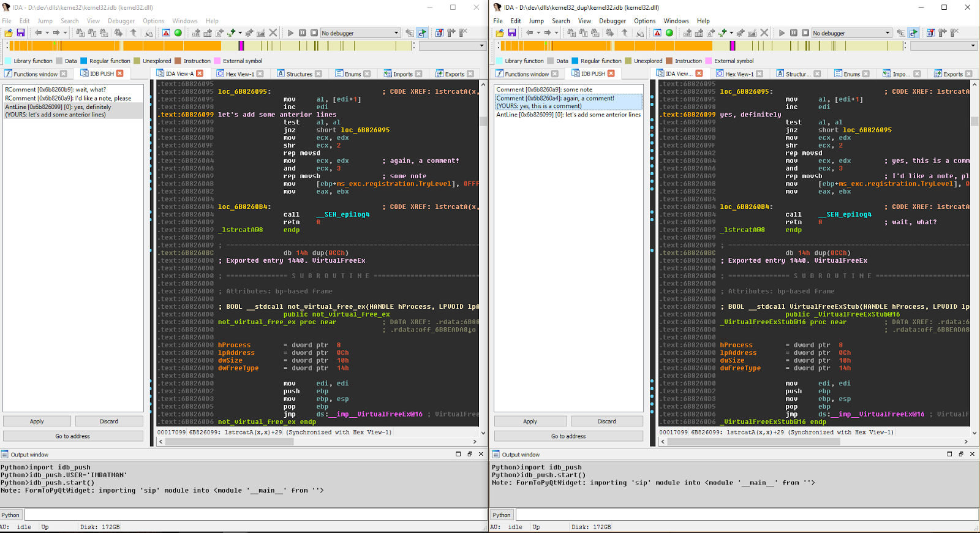Pause process icon in right IDA toolbar
Viewport: 980px width, 533px height.
794,33
